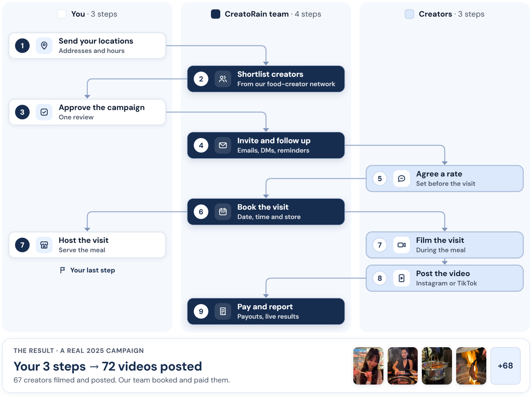Click the first campaign thumbnail of woman eating
Screen dimensions: 532x397
(x=368, y=366)
